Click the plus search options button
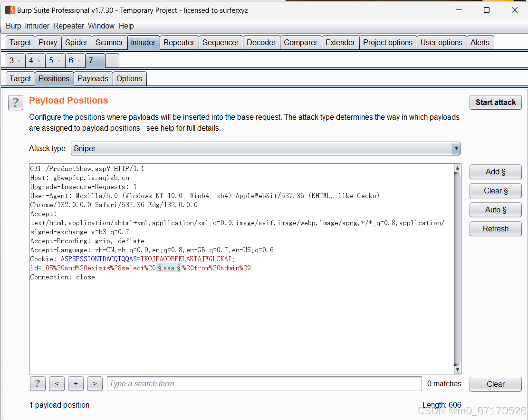This screenshot has height=420, width=528. (76, 384)
